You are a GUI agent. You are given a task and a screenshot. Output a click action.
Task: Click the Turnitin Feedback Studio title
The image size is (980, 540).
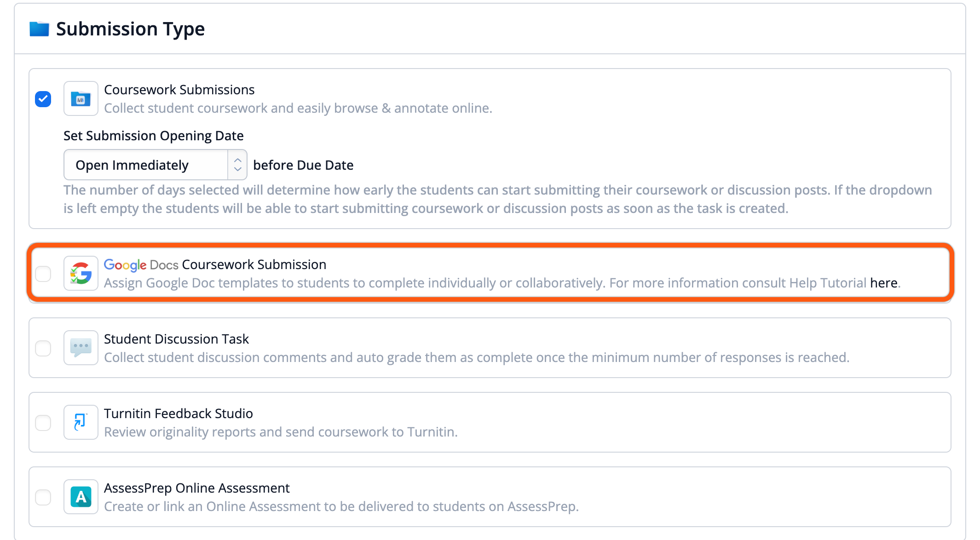coord(179,414)
